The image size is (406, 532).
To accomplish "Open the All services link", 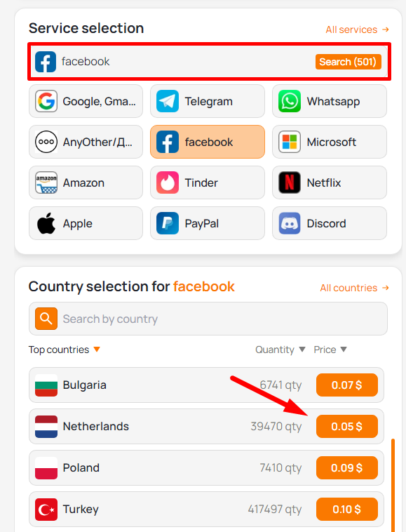I will (x=357, y=29).
